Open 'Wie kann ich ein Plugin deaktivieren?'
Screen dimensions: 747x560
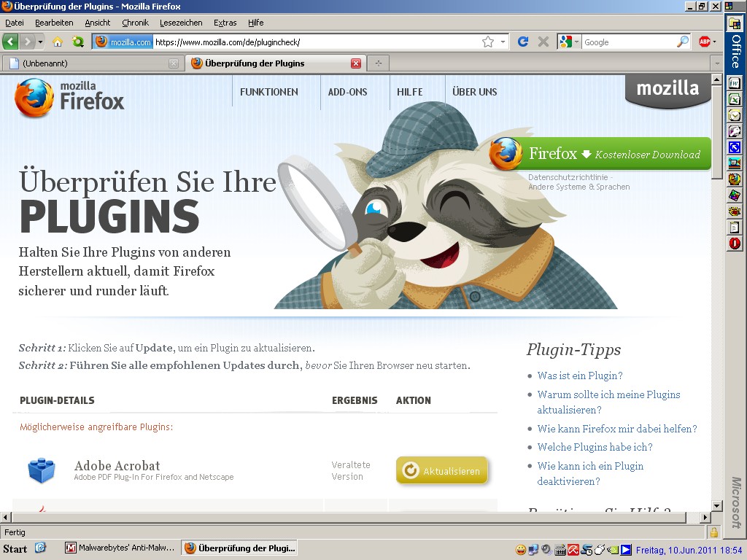click(x=590, y=473)
